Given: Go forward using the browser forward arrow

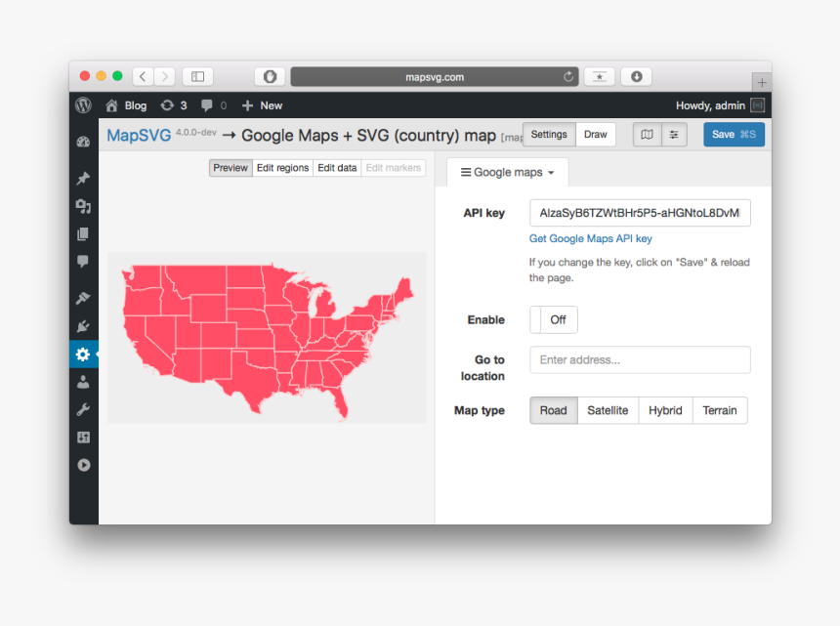Looking at the screenshot, I should pyautogui.click(x=164, y=76).
